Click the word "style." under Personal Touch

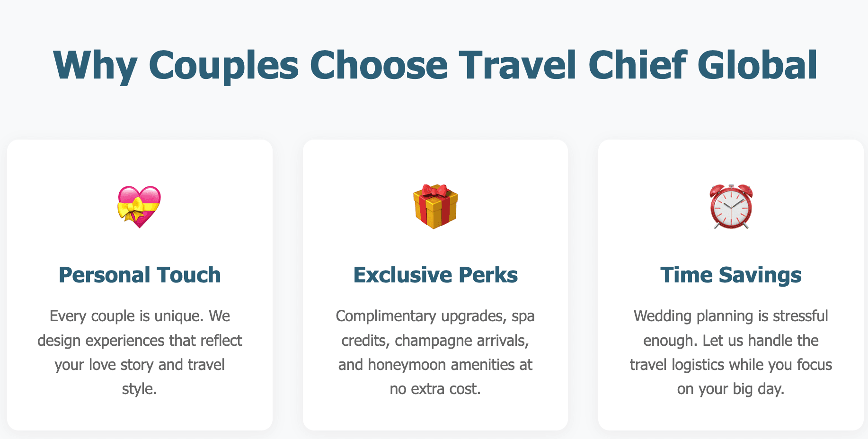point(140,389)
